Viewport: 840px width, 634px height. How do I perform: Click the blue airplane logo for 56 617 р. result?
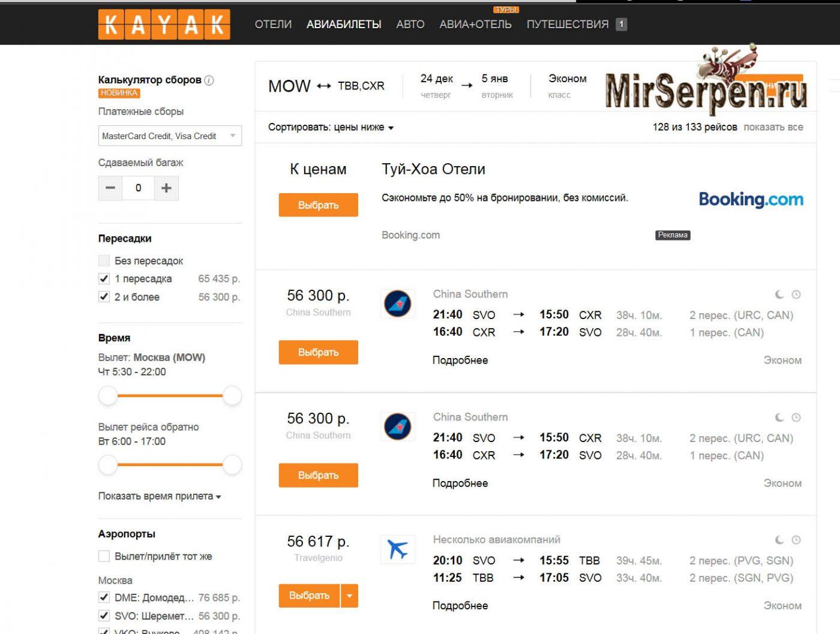pyautogui.click(x=397, y=549)
